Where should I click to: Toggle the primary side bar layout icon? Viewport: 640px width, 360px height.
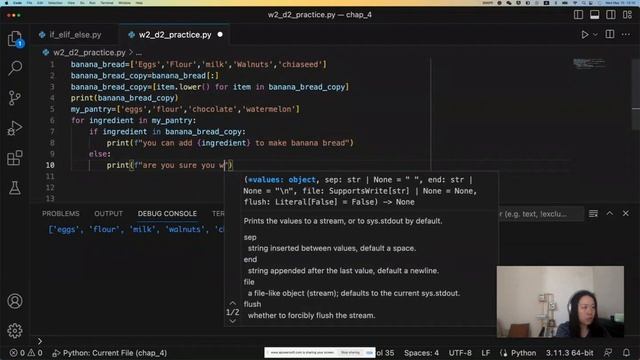pos(578,15)
